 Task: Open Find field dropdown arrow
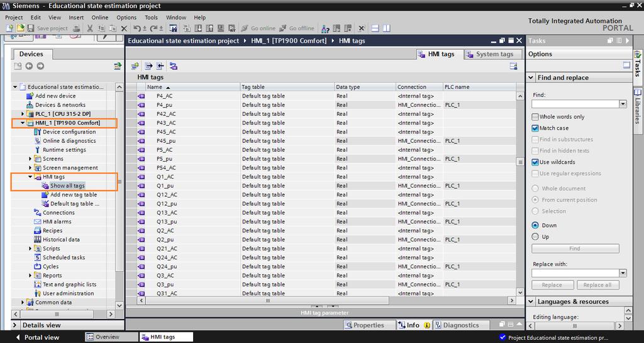pos(623,104)
